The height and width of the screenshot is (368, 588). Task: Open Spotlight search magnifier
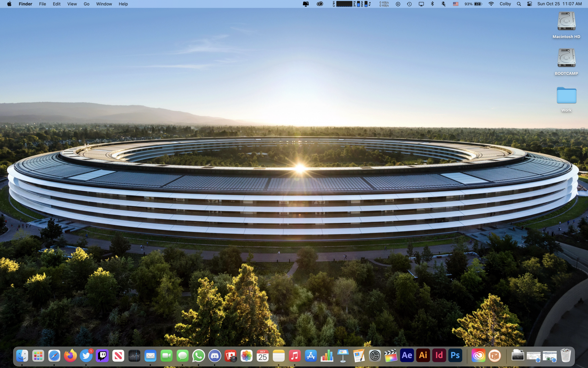[x=519, y=4]
